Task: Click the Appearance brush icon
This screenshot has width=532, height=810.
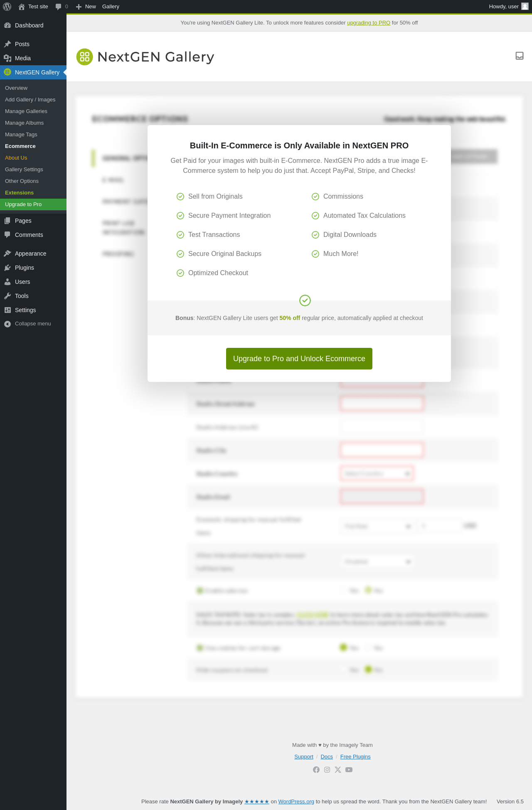Action: coord(7,254)
